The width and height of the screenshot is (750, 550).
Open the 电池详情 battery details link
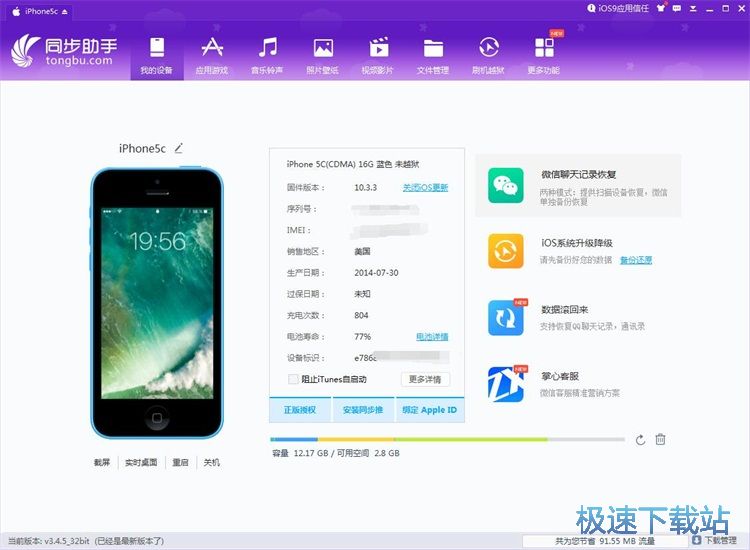432,337
